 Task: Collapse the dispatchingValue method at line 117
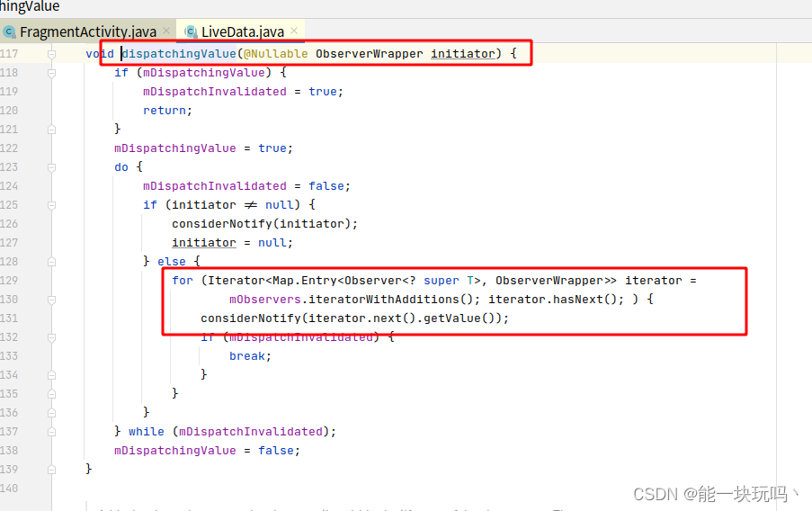[x=51, y=54]
